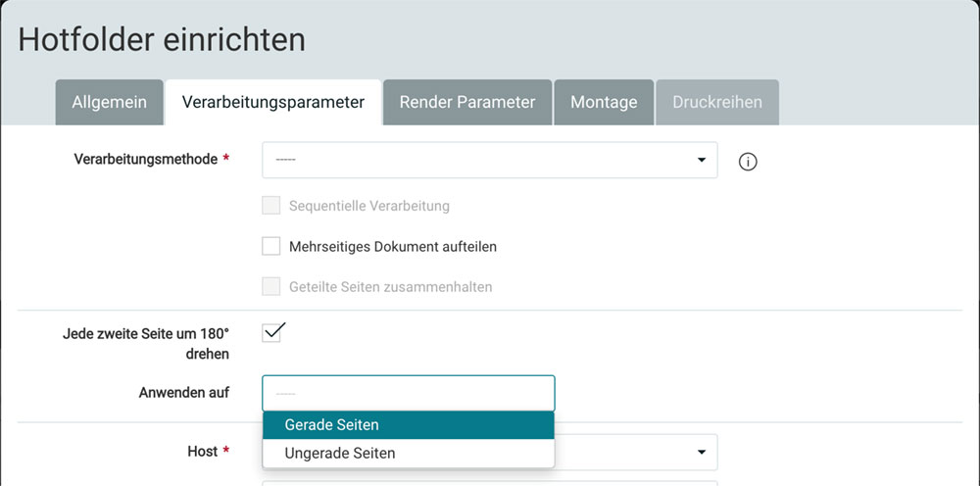Choose Gerade Seiten from the list
The height and width of the screenshot is (486, 980).
tap(408, 425)
